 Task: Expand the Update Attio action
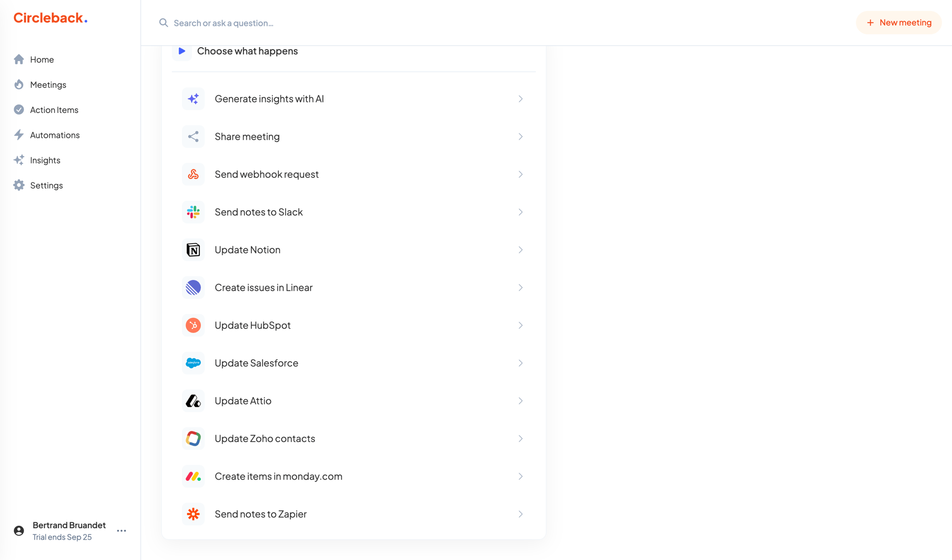[x=353, y=400]
